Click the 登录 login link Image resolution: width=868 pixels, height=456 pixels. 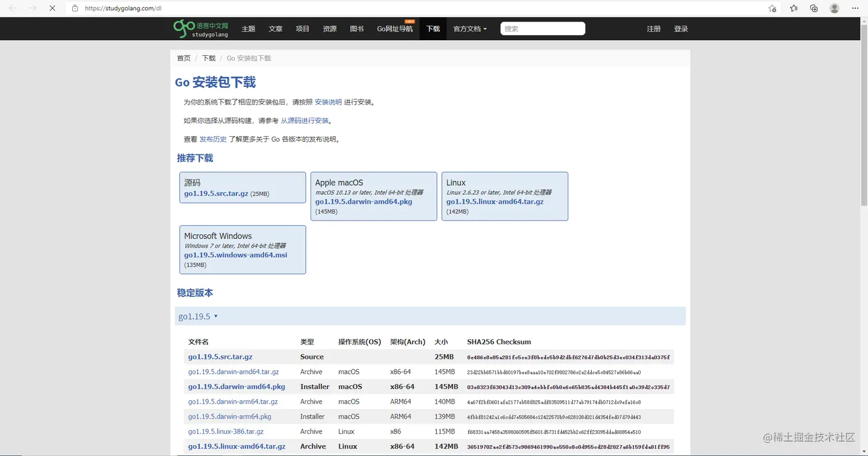pos(681,29)
